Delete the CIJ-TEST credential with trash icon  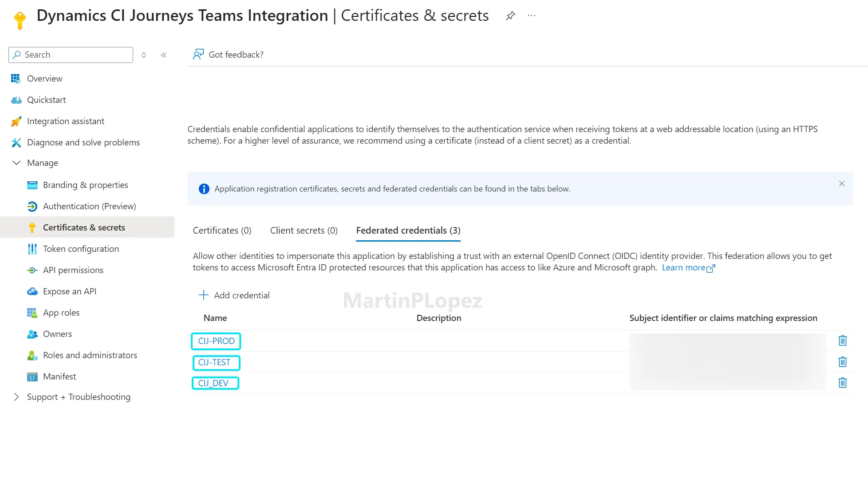point(843,362)
